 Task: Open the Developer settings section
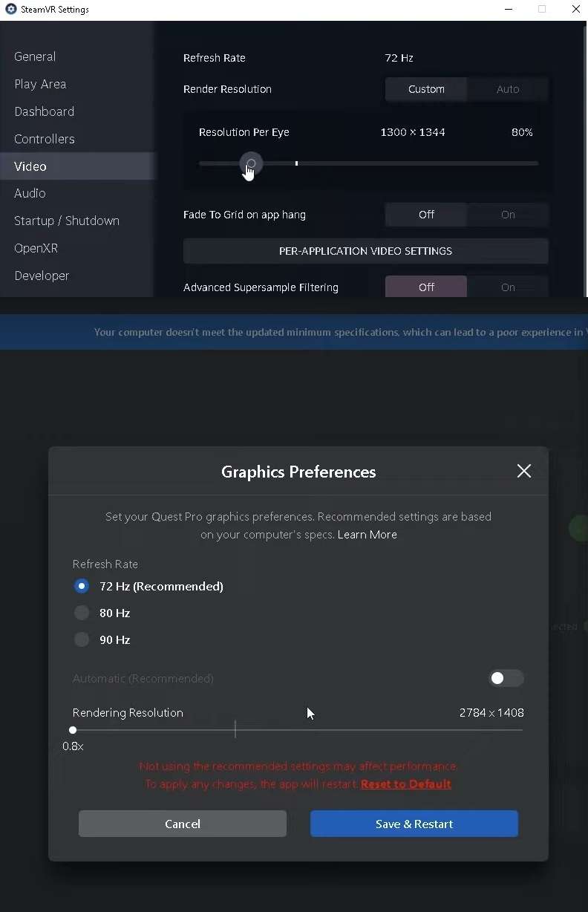42,276
